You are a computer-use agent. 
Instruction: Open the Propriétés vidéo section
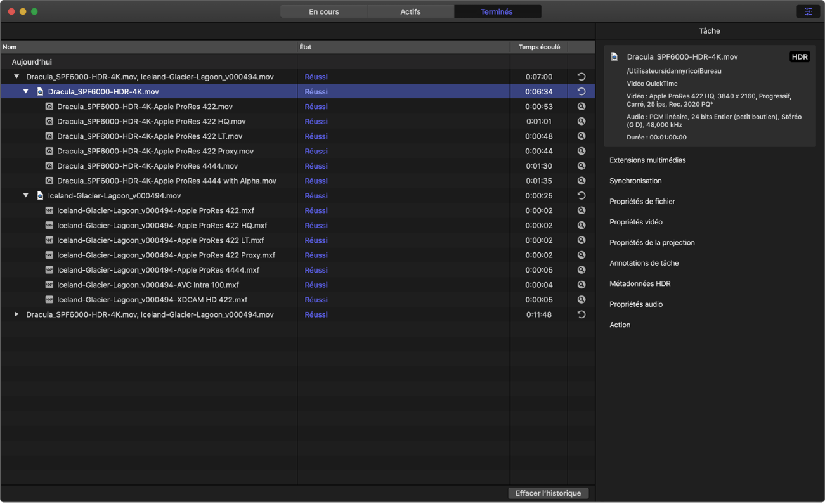pos(635,222)
